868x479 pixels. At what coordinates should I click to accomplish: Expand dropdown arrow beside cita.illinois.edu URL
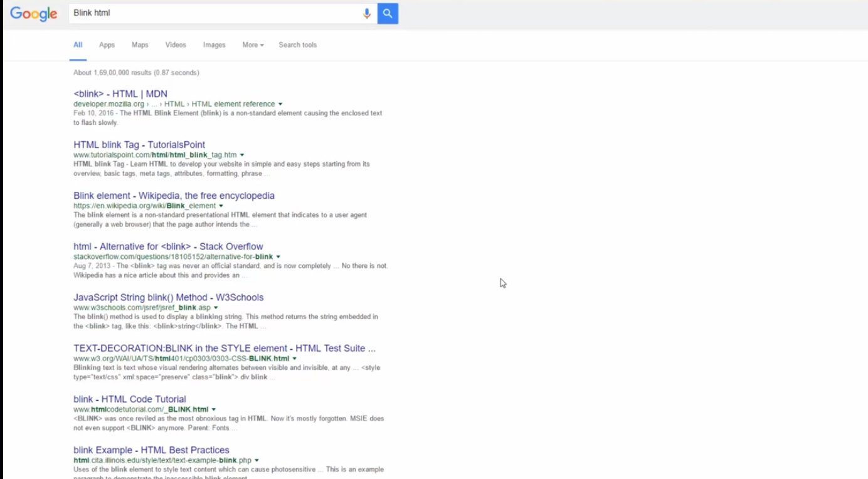click(257, 460)
